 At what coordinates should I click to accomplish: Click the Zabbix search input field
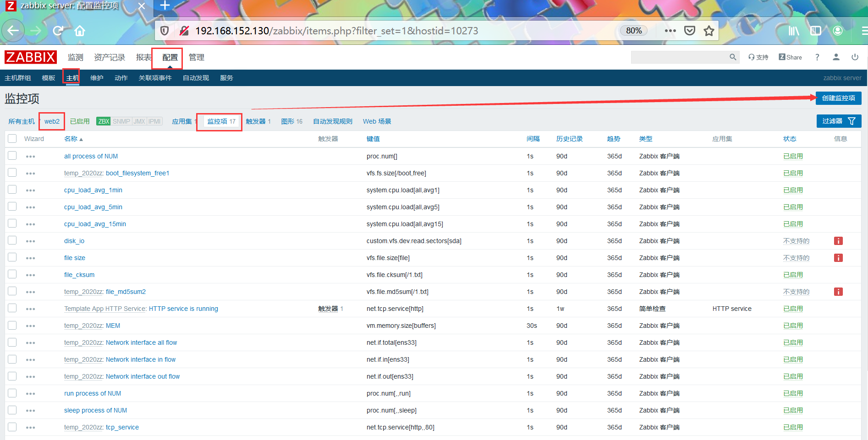[x=680, y=57]
